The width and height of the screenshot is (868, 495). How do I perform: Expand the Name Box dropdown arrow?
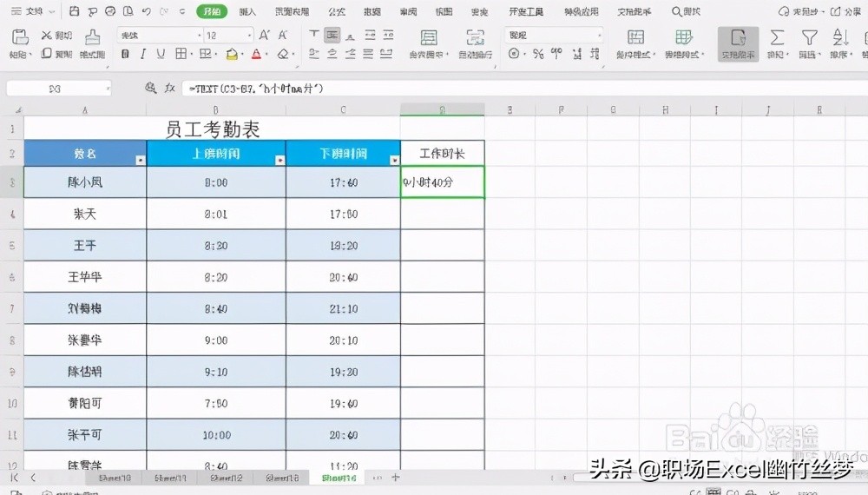pos(108,88)
